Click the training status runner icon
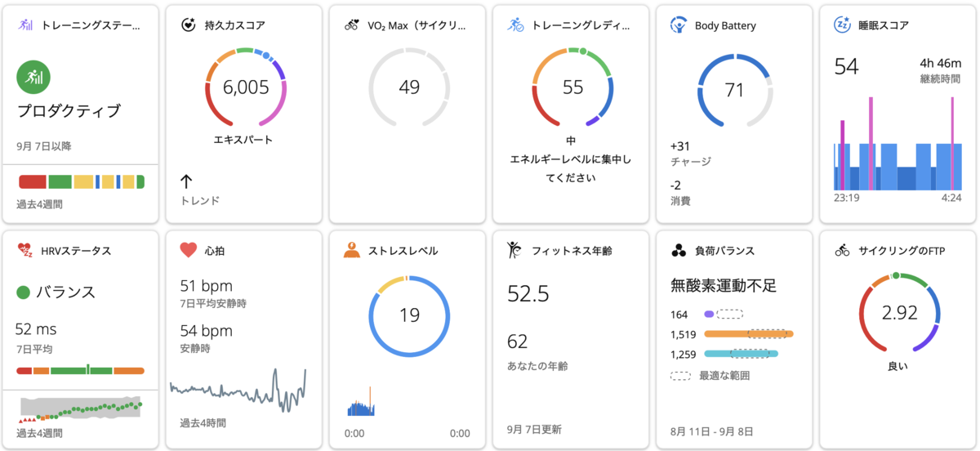Screen dimensions: 980x451 click(x=25, y=25)
